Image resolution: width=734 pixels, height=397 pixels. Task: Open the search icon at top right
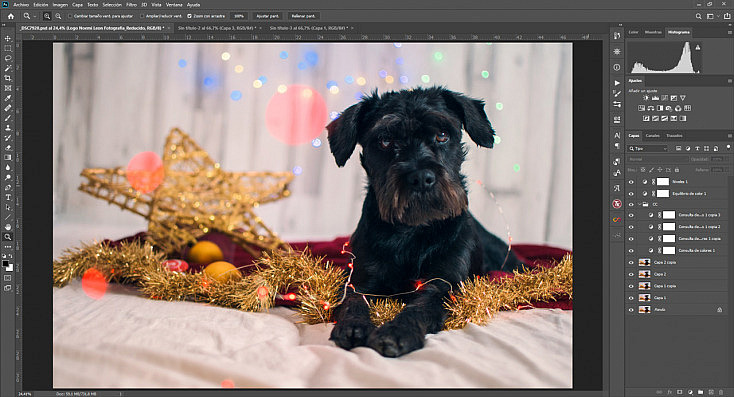point(698,16)
